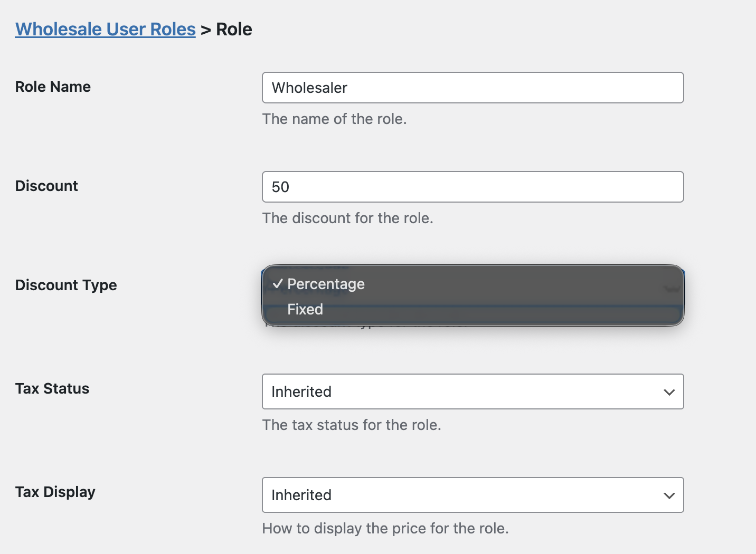
Task: Expand the Tax Status chevron icon
Action: 669,392
